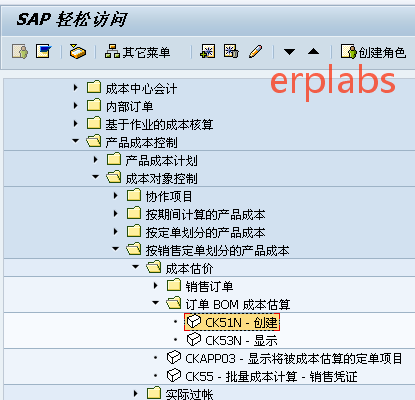Collapse the 成本对象控制 node arrow

[96, 177]
